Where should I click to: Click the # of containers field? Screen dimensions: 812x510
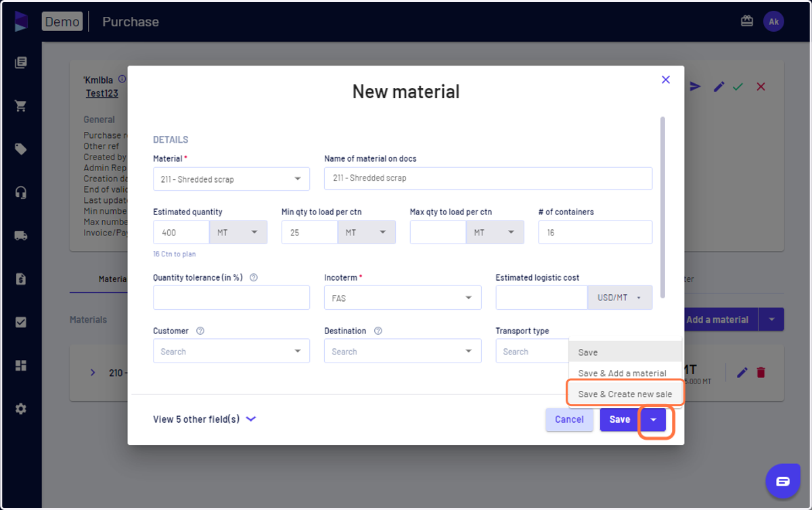click(x=595, y=233)
